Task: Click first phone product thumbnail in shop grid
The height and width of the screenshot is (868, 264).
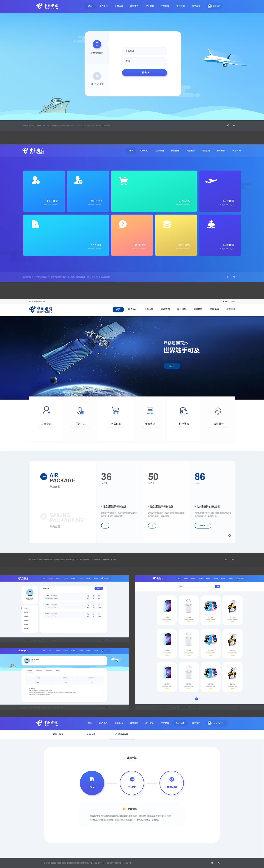Action: [x=167, y=606]
